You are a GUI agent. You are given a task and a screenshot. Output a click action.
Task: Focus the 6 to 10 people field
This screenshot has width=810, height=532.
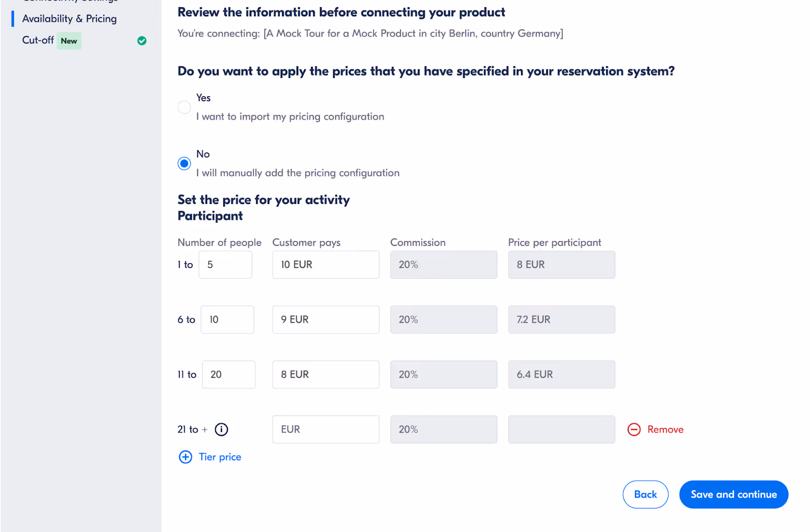(227, 319)
